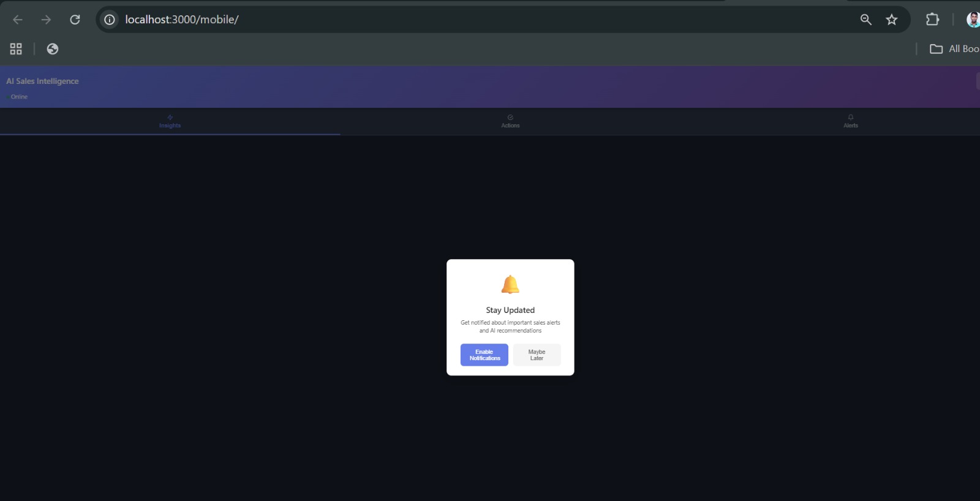The height and width of the screenshot is (501, 980).
Task: Go back to the previous page
Action: click(18, 20)
